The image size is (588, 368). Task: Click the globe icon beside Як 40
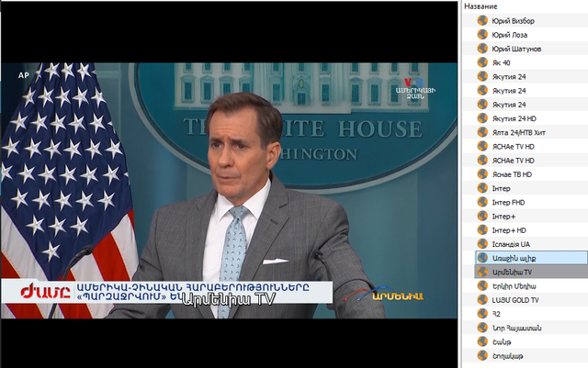click(x=482, y=62)
